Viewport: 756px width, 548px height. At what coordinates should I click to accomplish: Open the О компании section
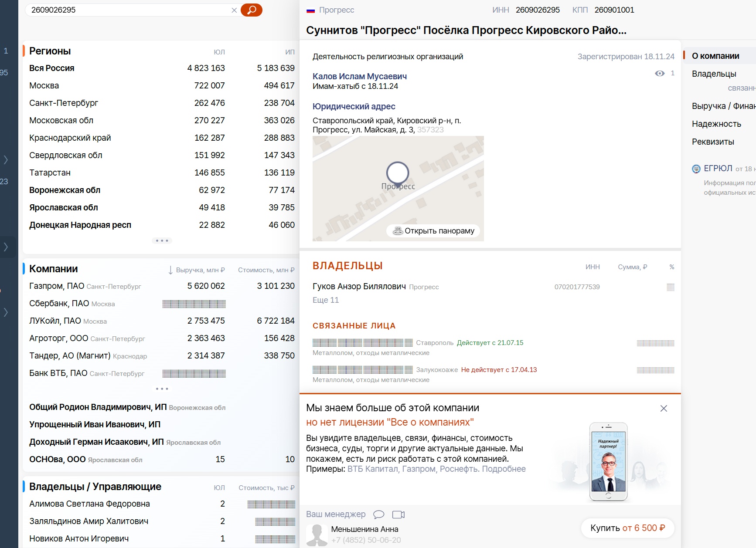click(715, 56)
